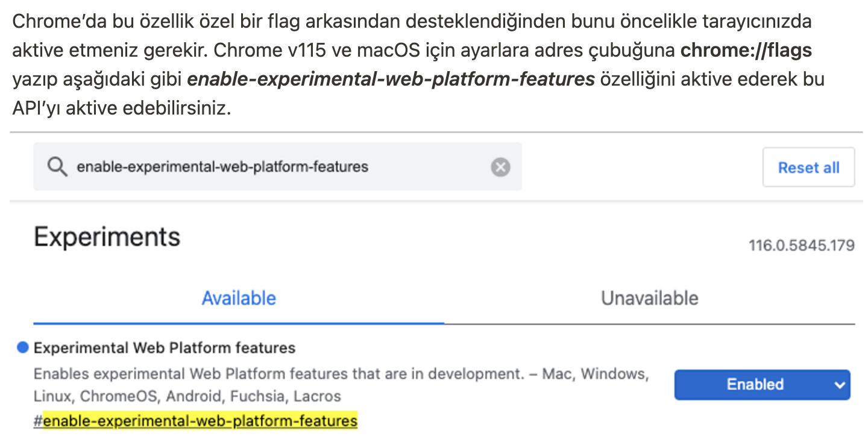868x445 pixels.
Task: Switch to the Available tab
Action: point(239,298)
